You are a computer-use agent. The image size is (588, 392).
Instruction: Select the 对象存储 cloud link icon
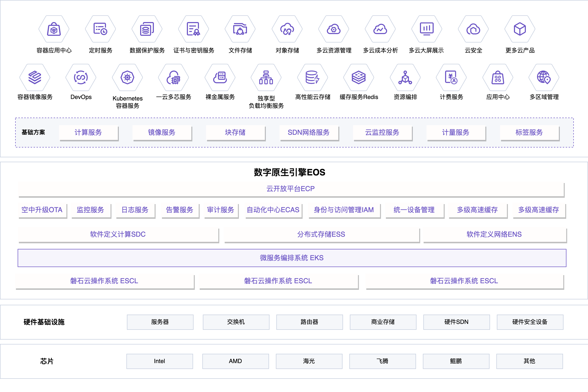[287, 29]
